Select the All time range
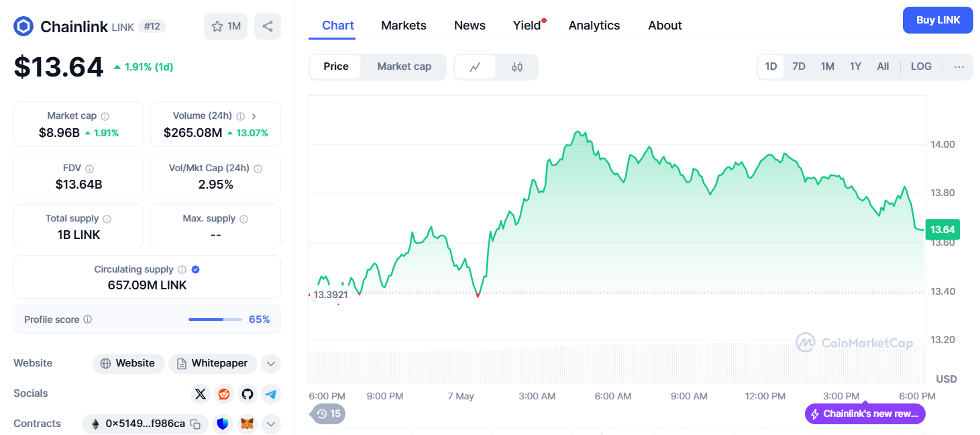The height and width of the screenshot is (435, 980). [x=883, y=66]
